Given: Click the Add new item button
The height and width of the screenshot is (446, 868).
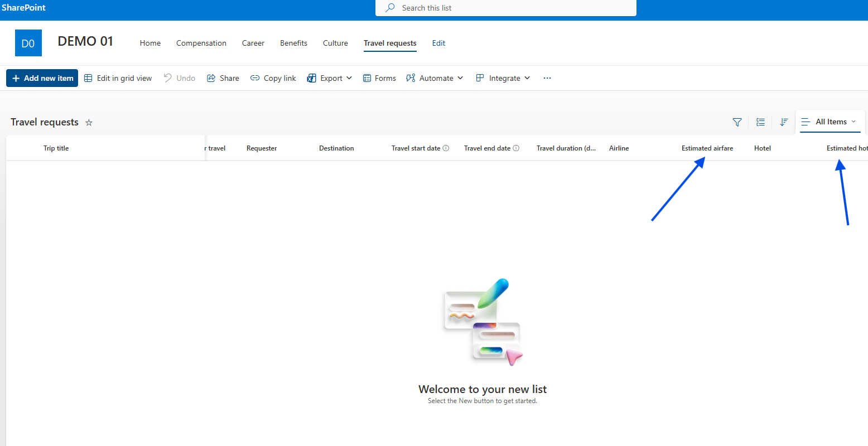Looking at the screenshot, I should click(x=42, y=78).
